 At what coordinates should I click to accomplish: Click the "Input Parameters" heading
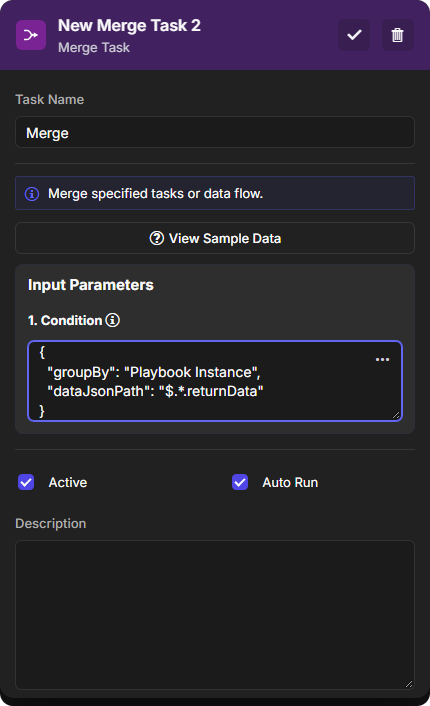pos(91,285)
